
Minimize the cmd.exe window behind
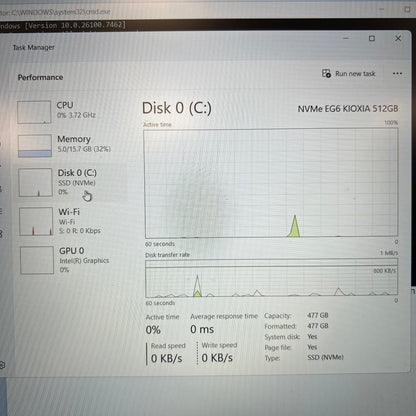point(382,10)
